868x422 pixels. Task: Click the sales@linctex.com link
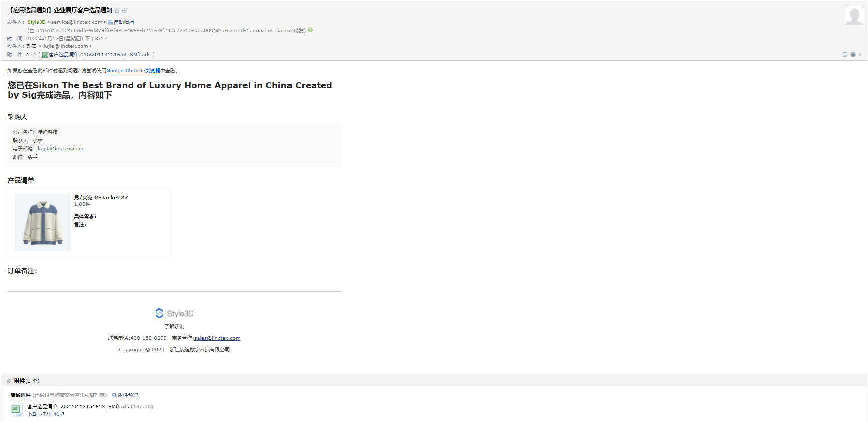(217, 338)
